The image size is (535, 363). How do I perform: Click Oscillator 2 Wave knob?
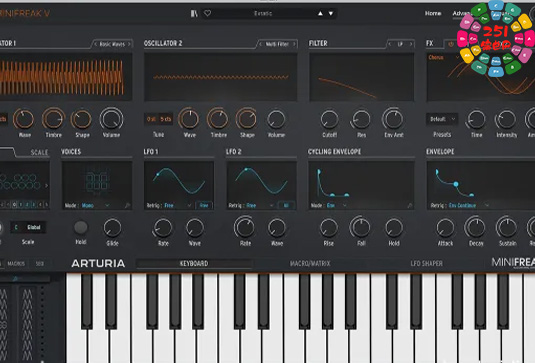(x=189, y=119)
